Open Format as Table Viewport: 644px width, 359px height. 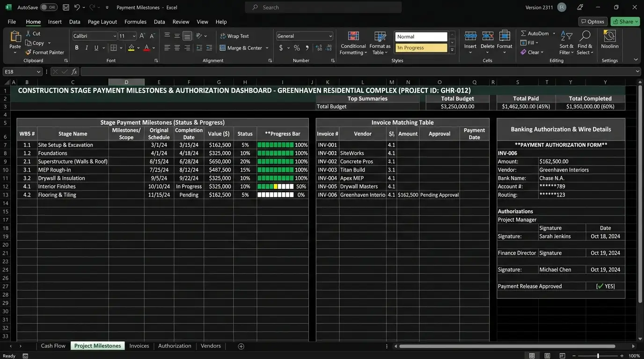[x=380, y=43]
